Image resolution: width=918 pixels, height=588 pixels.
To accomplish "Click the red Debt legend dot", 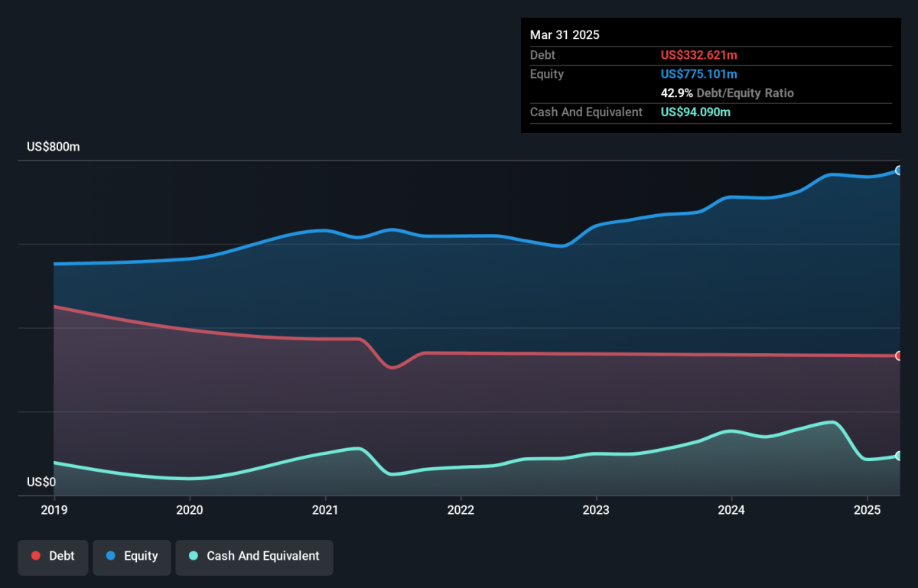I will [36, 557].
